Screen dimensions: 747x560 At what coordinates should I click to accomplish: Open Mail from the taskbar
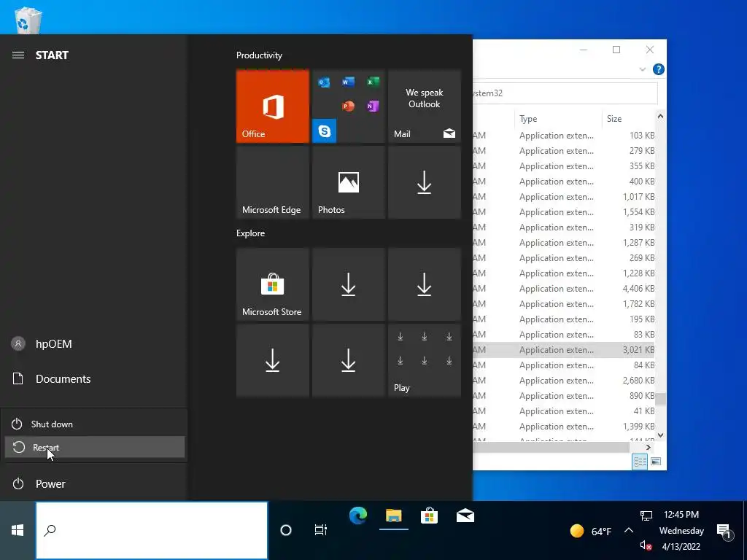point(465,516)
